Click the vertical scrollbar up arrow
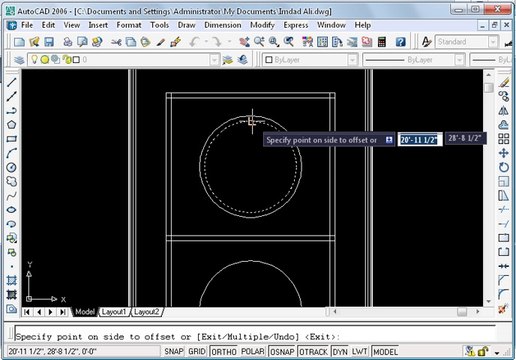The width and height of the screenshot is (516, 360). tap(488, 75)
